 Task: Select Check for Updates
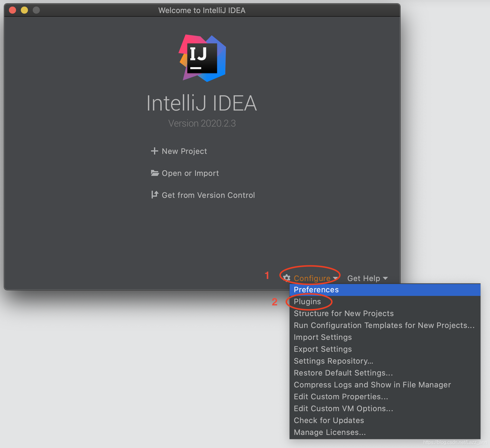point(385,420)
